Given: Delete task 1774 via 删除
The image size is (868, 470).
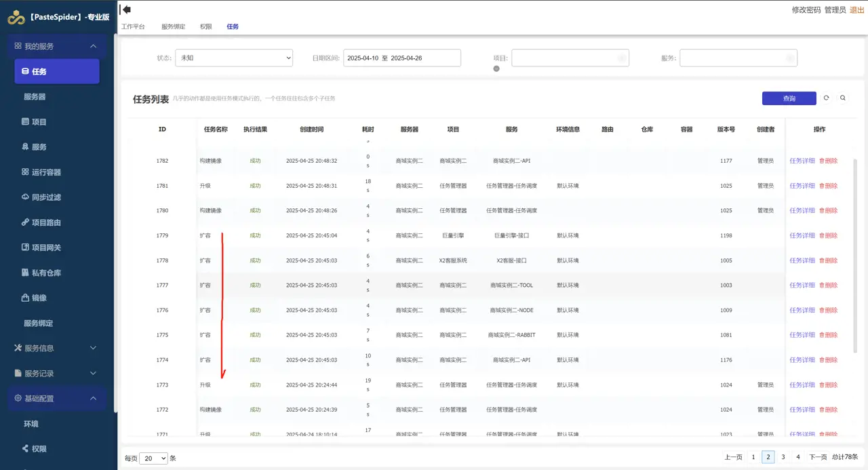Looking at the screenshot, I should (x=829, y=359).
